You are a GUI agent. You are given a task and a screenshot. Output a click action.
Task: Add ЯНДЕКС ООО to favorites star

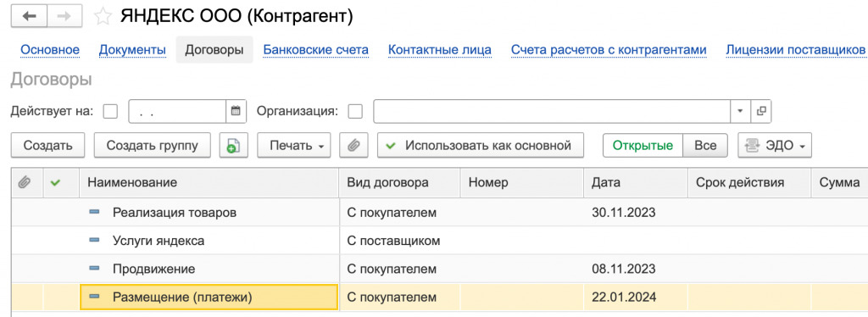pos(103,17)
